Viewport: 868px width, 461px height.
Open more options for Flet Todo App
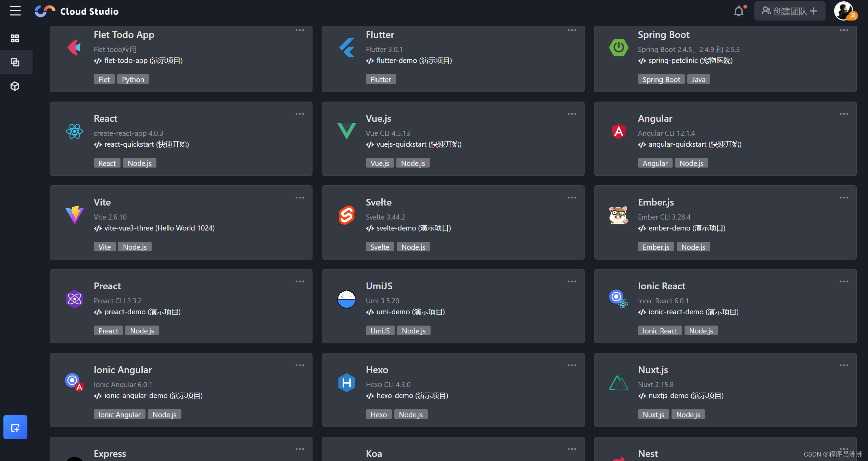[300, 30]
